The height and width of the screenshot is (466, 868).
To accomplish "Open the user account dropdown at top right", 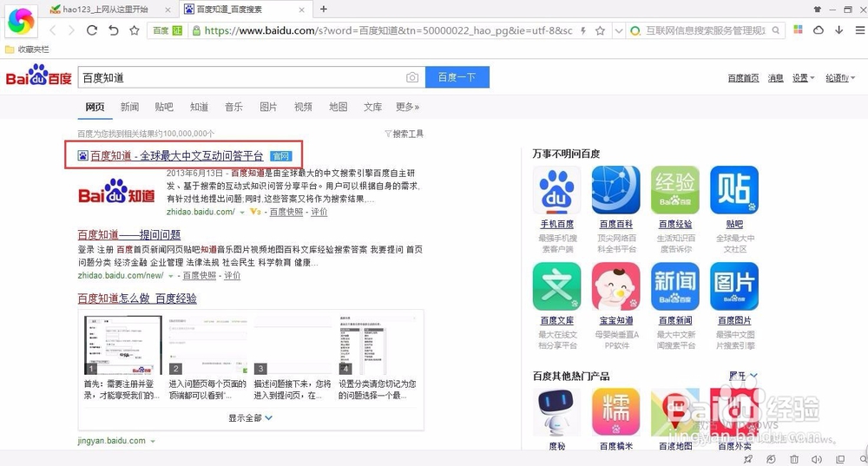I will click(x=840, y=78).
